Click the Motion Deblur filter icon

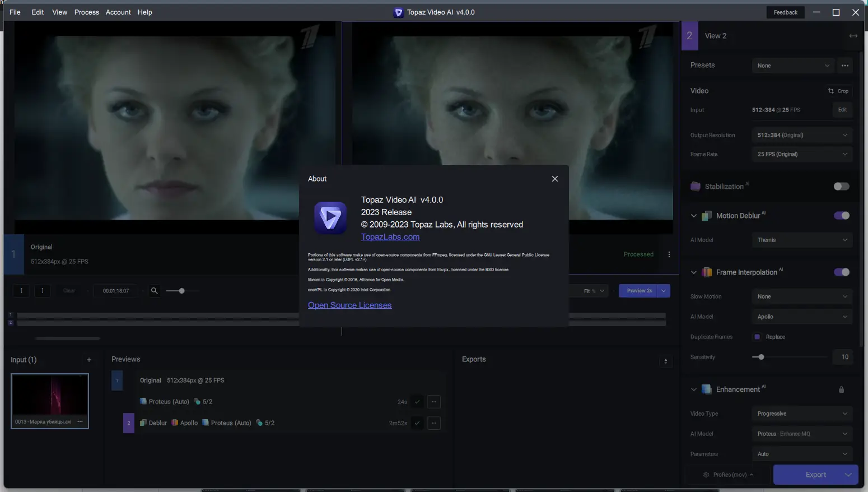[707, 216]
